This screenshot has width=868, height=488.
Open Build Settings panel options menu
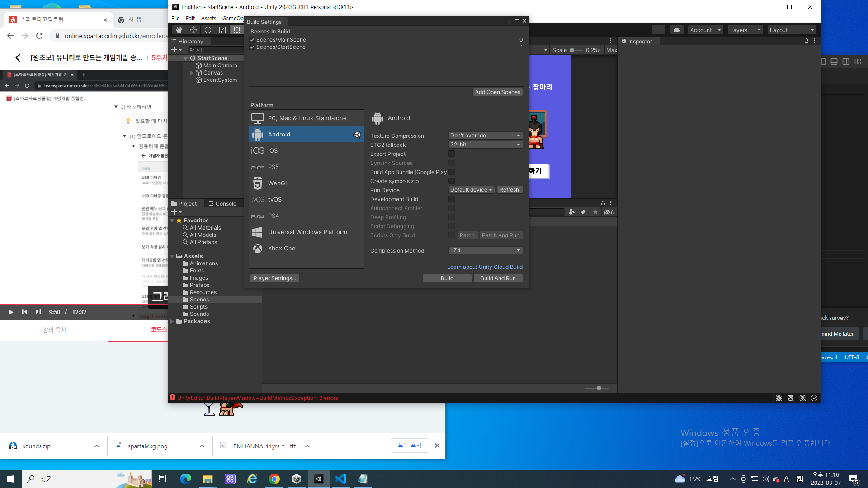pyautogui.click(x=509, y=21)
